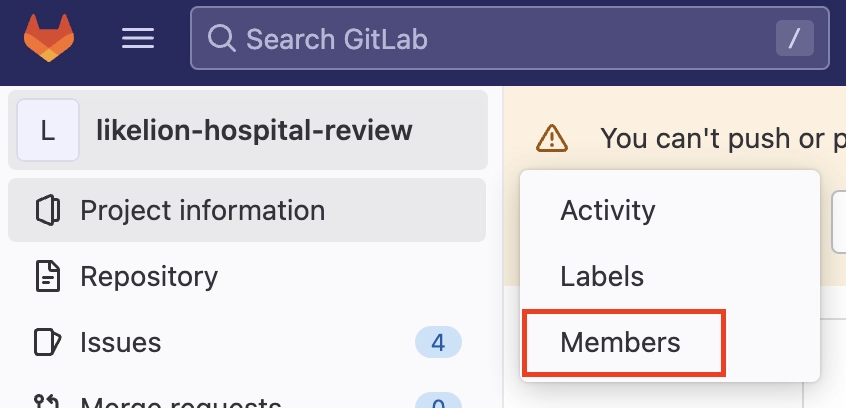Click the warning triangle alert icon

click(552, 138)
